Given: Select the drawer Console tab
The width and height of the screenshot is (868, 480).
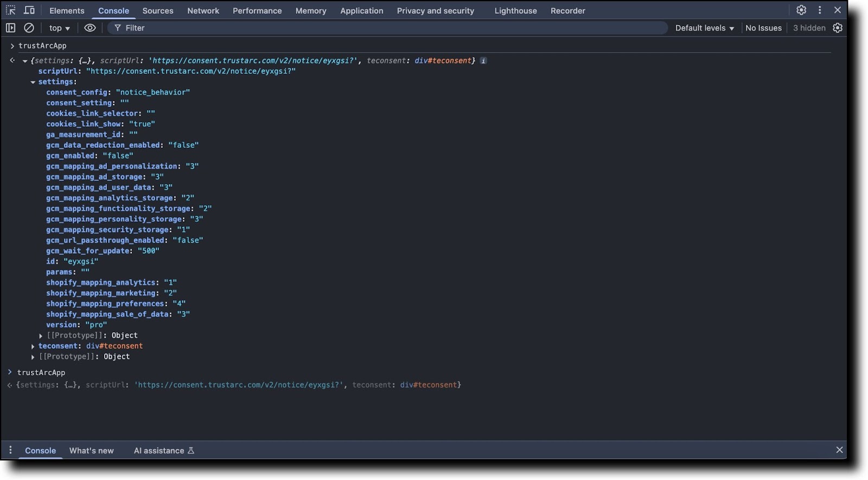Looking at the screenshot, I should point(41,451).
